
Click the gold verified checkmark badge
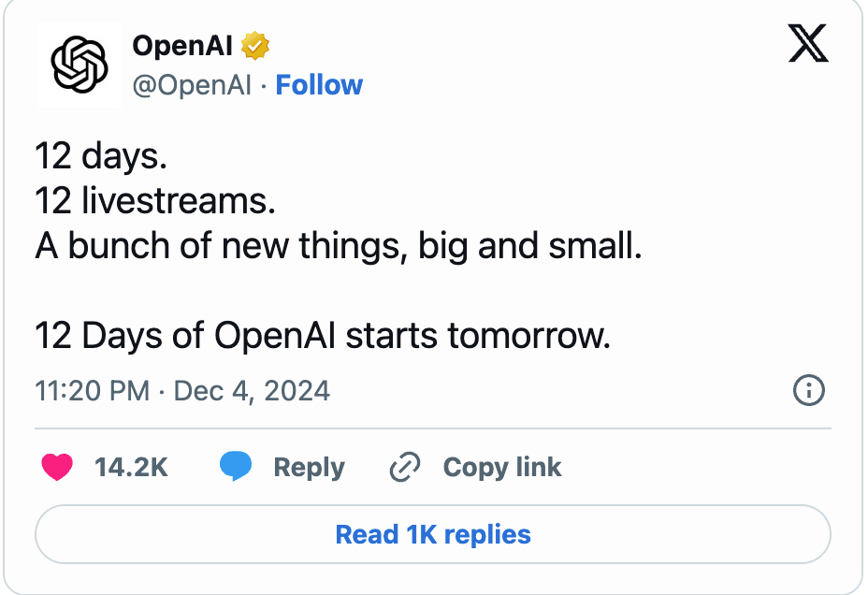[254, 46]
